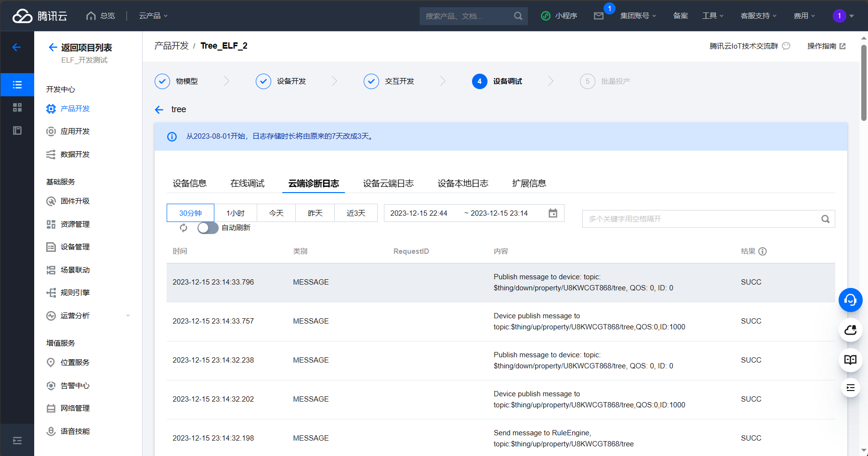
Task: Open 告警中心 in sidebar
Action: click(68, 386)
